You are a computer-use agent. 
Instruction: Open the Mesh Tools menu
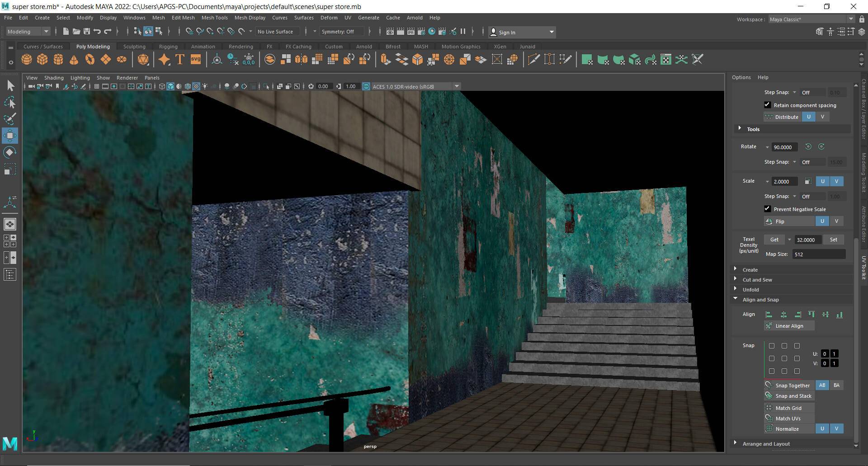coord(214,18)
